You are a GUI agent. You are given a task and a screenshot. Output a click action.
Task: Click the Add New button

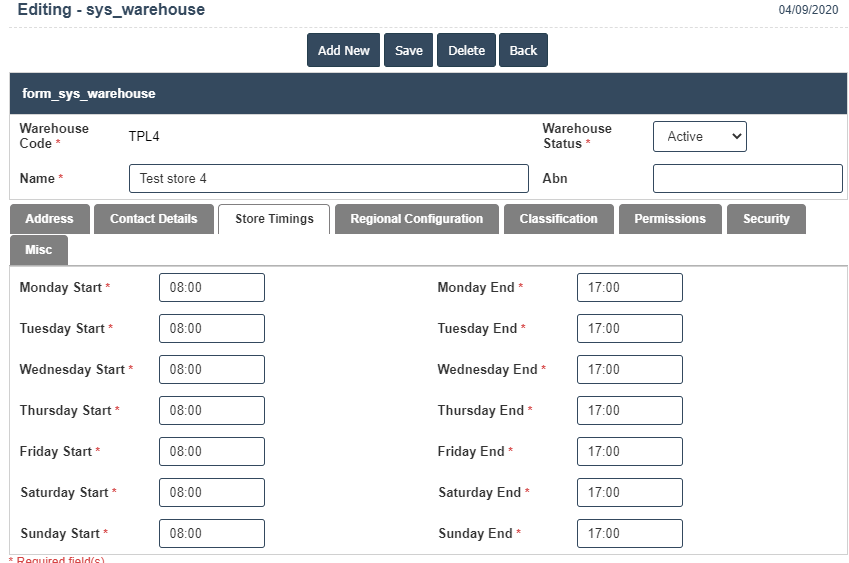[343, 51]
